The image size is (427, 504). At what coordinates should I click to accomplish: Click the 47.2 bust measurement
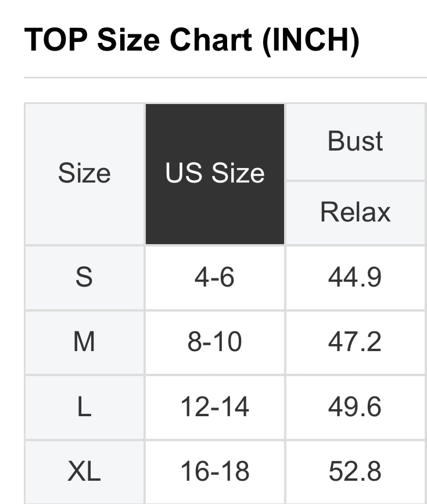355,342
